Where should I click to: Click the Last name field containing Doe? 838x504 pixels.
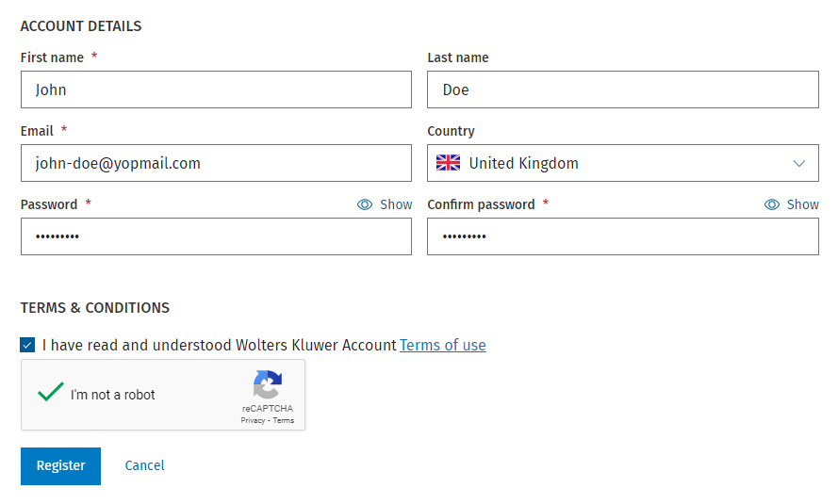623,89
